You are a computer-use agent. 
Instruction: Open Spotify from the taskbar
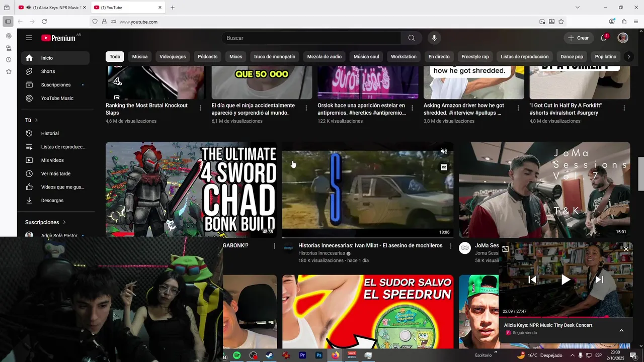[x=237, y=355]
